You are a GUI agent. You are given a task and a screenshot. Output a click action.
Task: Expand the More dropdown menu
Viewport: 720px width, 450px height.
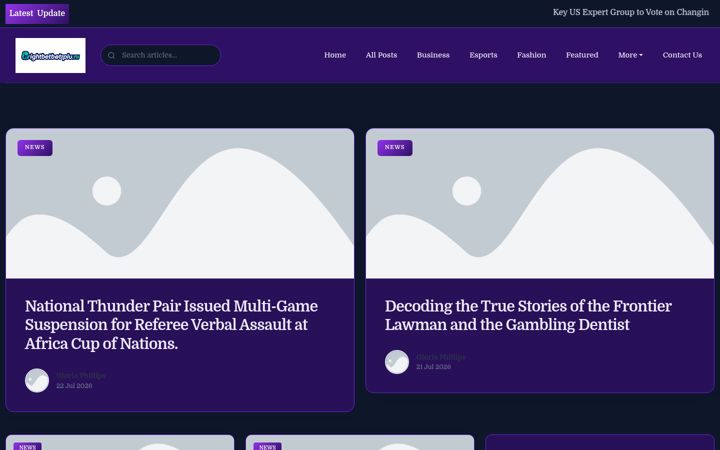[x=630, y=55]
